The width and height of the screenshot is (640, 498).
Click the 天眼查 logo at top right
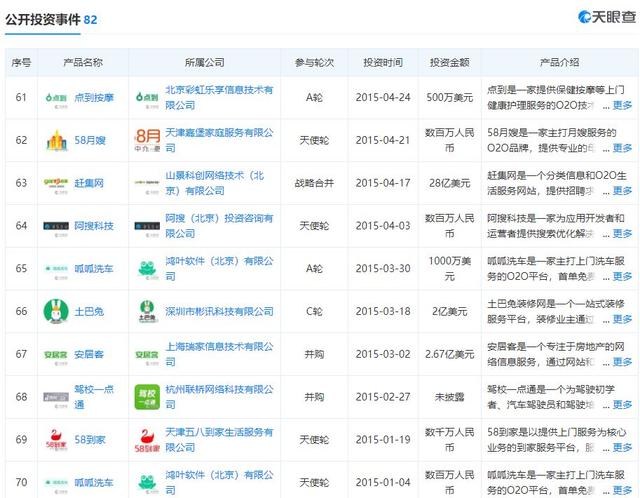pos(606,18)
